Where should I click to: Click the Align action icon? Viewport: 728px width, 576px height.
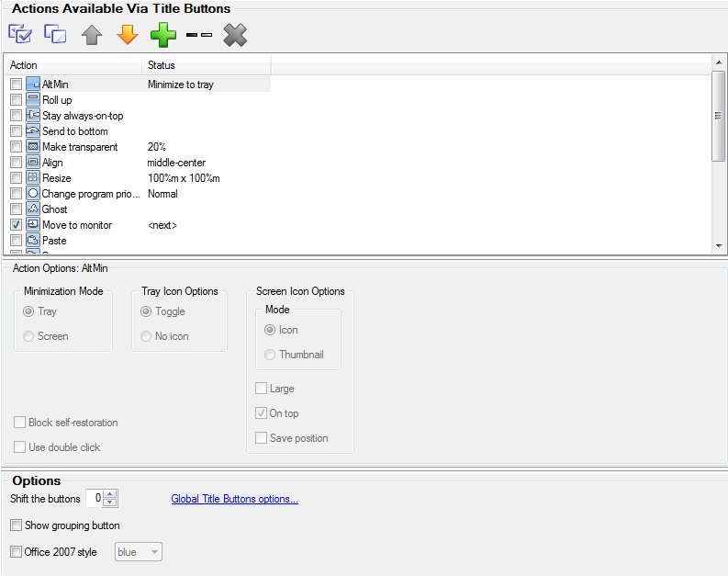[x=33, y=162]
